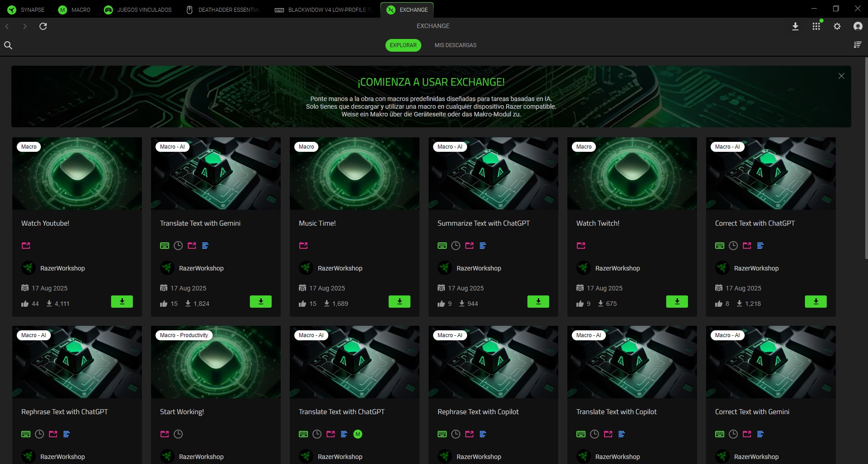Image resolution: width=868 pixels, height=464 pixels.
Task: Select the Explorar tab
Action: click(403, 45)
